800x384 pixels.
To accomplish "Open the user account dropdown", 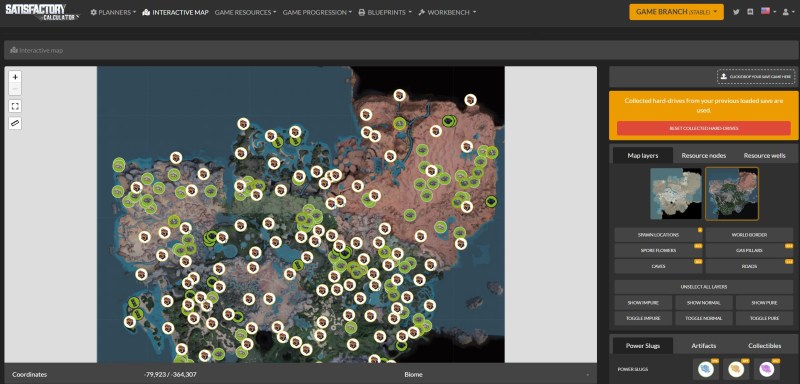I will [x=788, y=12].
